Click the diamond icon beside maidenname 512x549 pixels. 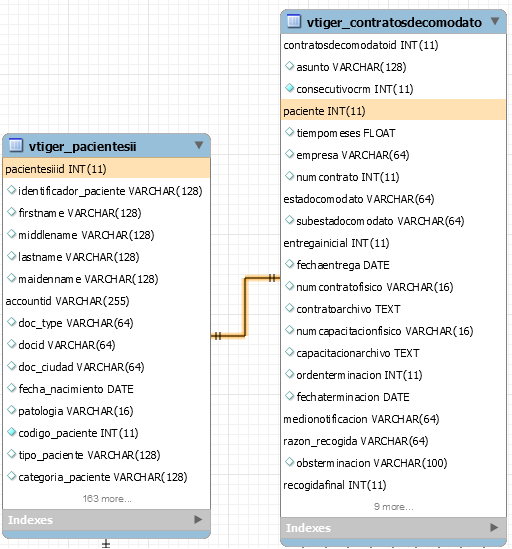[x=12, y=278]
